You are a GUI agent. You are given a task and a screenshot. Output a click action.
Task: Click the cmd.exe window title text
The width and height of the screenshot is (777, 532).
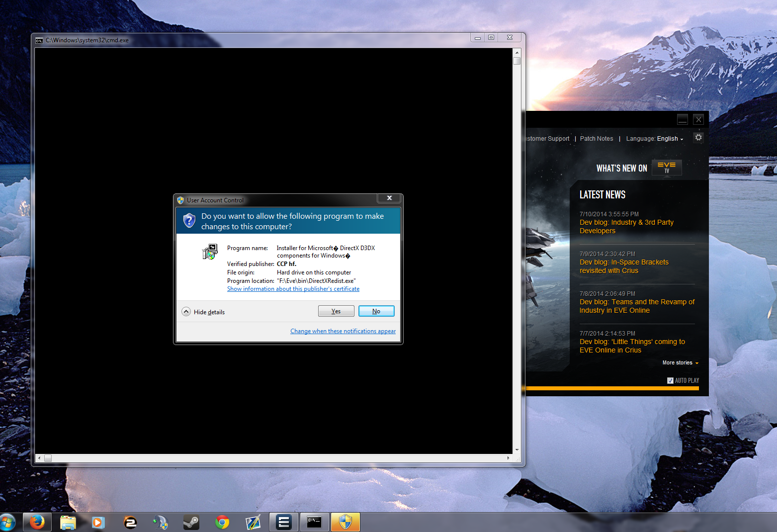pyautogui.click(x=87, y=40)
